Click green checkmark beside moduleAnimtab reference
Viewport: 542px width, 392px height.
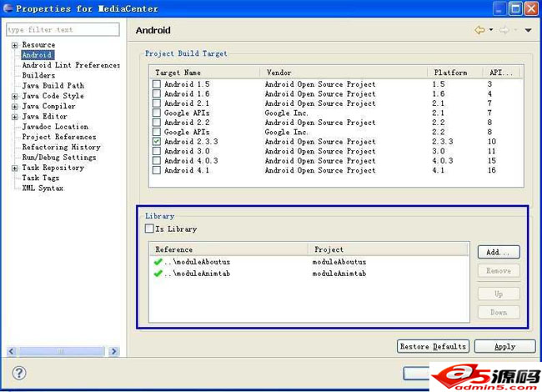158,273
